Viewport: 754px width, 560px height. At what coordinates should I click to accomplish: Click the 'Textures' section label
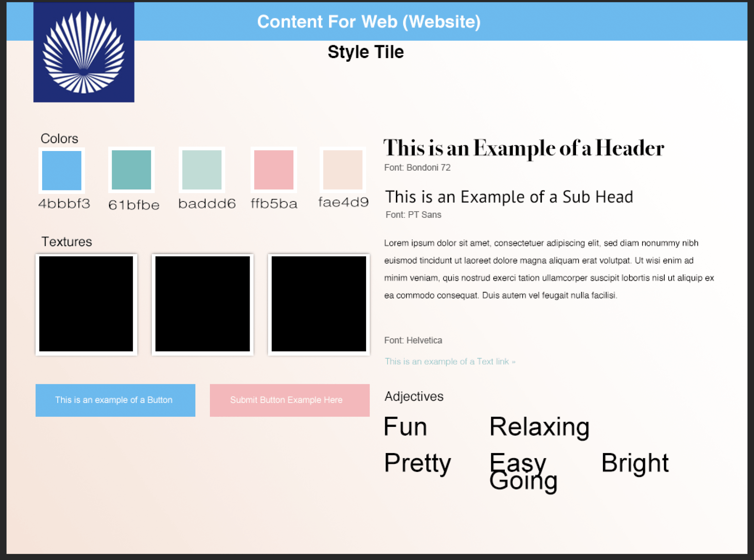[67, 242]
